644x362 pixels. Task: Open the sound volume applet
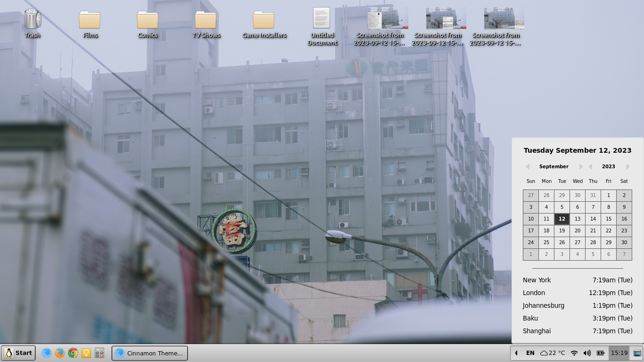click(587, 353)
